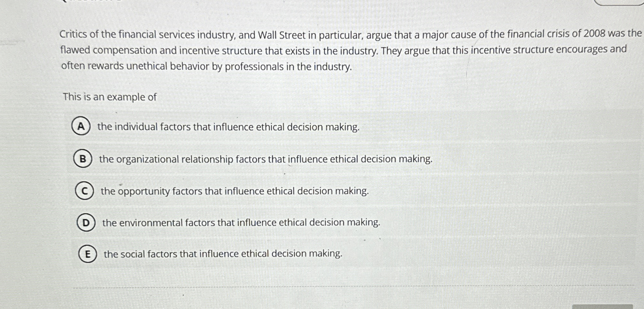Click the word 'Critics' starting the passage

(73, 34)
